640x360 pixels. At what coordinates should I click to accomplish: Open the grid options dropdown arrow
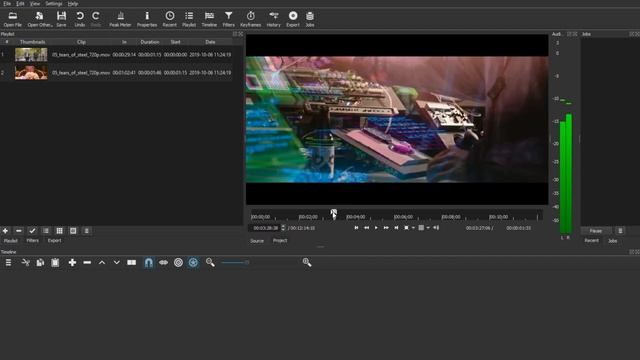pyautogui.click(x=428, y=228)
